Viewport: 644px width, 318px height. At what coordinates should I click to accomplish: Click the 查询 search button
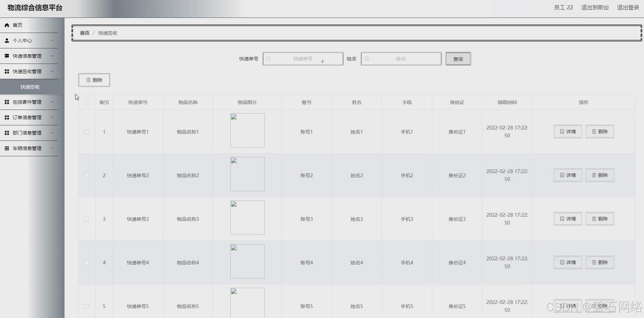point(458,59)
